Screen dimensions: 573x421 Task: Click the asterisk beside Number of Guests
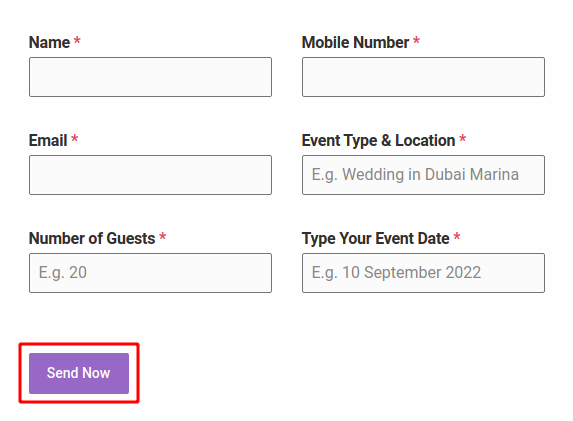coord(163,236)
